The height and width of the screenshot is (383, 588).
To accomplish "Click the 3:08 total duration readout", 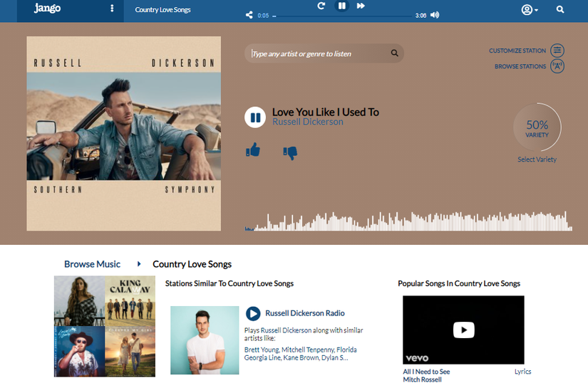I will 421,16.
